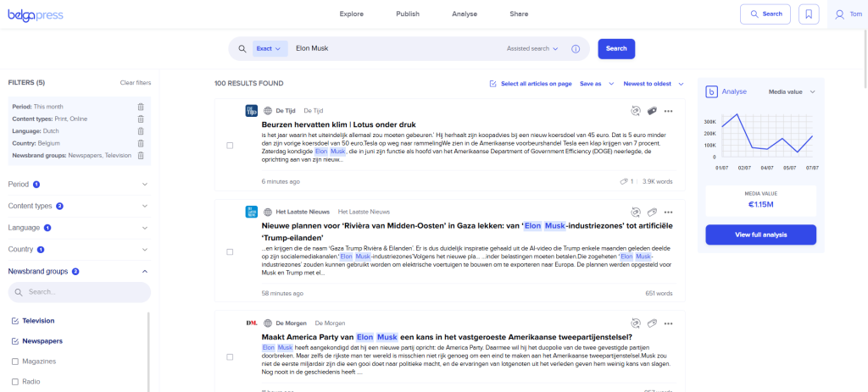Screen dimensions: 868x392
Task: Click similar-articles icon on De Tijd article
Action: (636, 111)
